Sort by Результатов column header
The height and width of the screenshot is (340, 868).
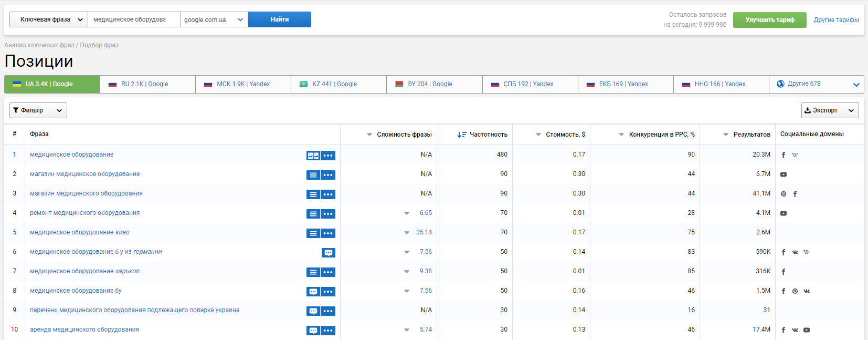747,135
